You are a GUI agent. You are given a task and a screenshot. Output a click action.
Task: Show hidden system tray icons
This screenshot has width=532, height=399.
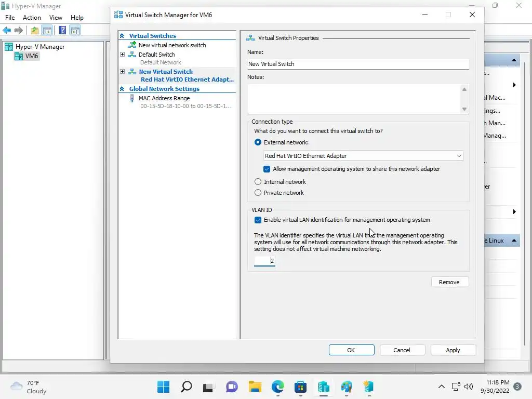[442, 387]
